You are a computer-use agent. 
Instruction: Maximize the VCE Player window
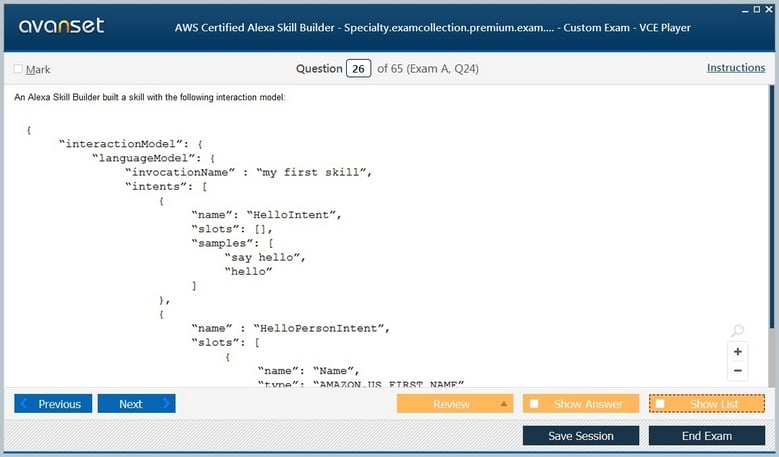tap(757, 9)
